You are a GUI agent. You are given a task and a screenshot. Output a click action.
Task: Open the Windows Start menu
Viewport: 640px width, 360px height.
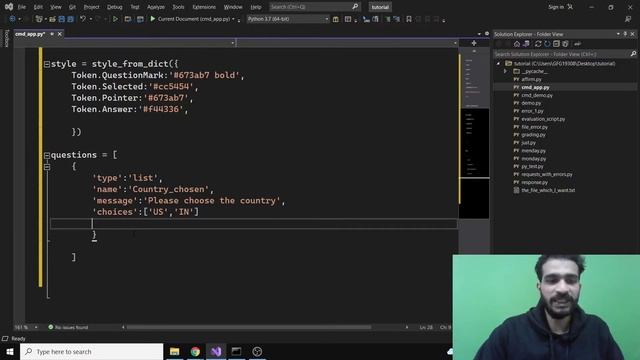10,351
